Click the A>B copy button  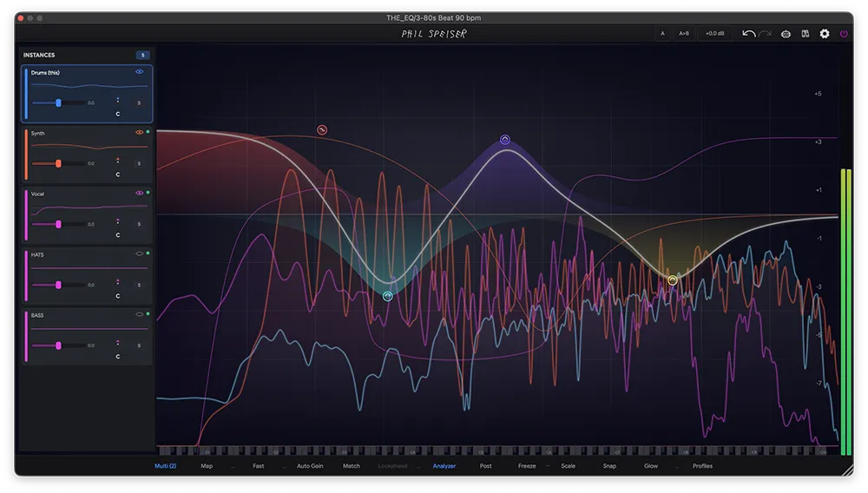(684, 34)
